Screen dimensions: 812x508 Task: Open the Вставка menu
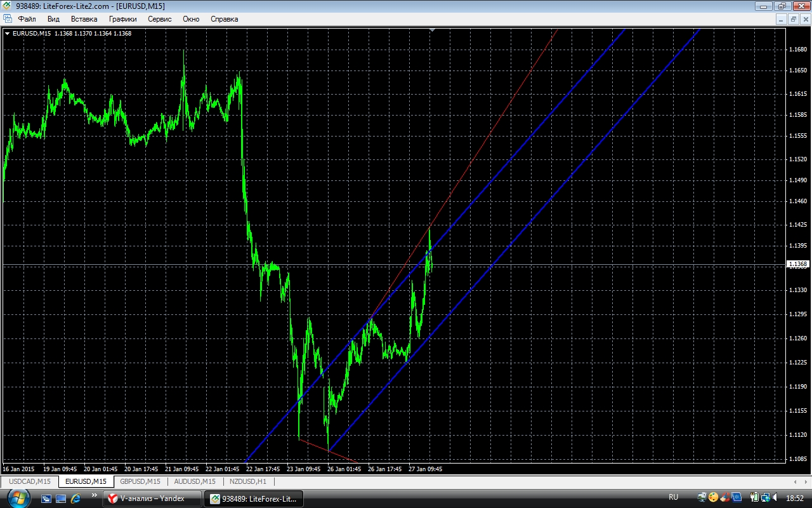point(84,19)
